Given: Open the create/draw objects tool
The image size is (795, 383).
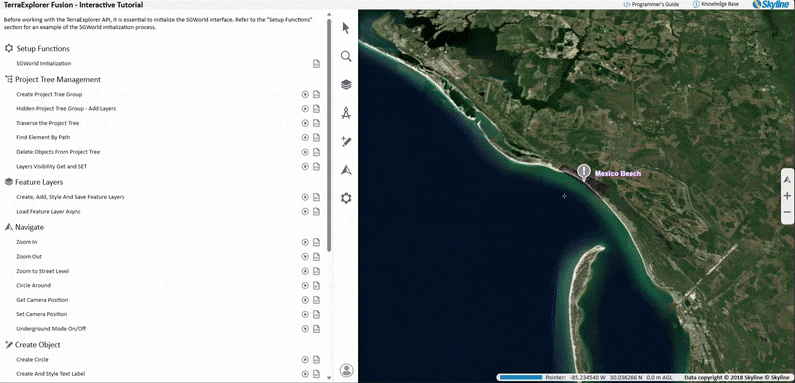Looking at the screenshot, I should pos(346,142).
